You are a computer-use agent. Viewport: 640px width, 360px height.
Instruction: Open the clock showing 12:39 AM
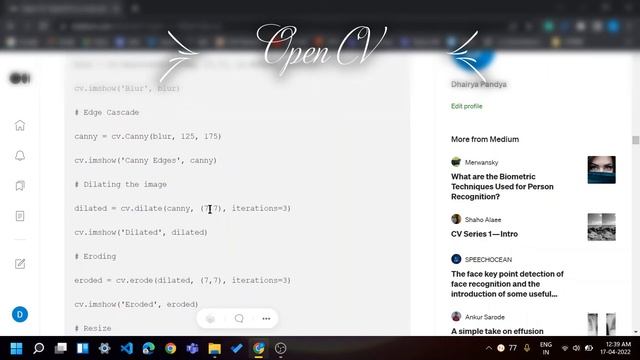tap(616, 348)
